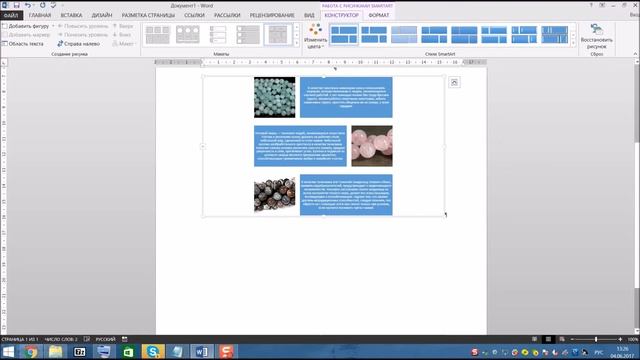
Task: Open layout options icon beside SmartArt
Action: [454, 82]
